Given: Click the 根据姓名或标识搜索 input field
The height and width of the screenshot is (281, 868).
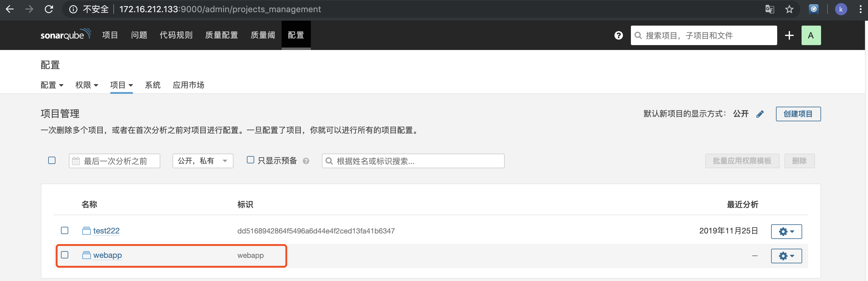Looking at the screenshot, I should (413, 161).
